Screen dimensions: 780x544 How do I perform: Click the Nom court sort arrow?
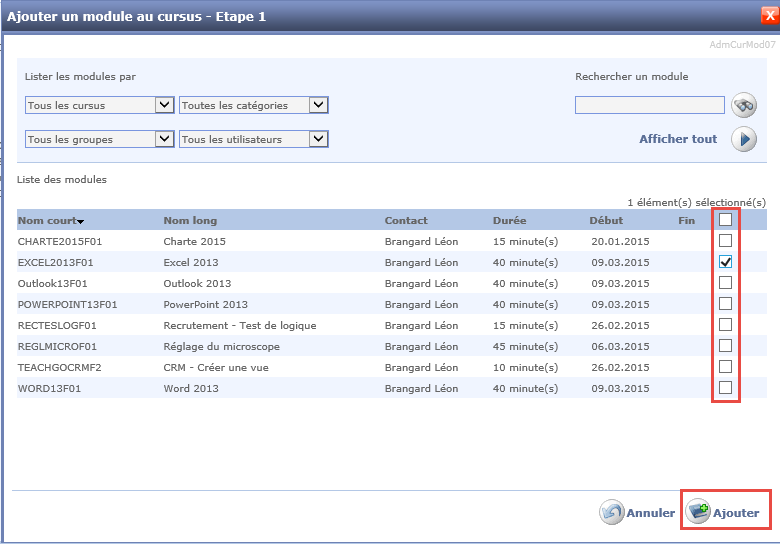81,222
